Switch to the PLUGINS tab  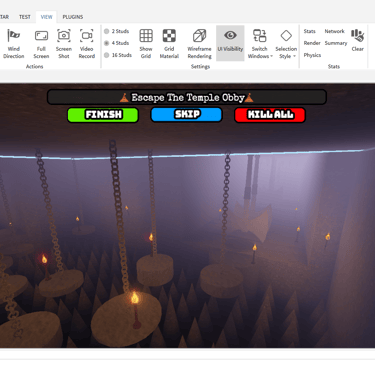pyautogui.click(x=73, y=17)
